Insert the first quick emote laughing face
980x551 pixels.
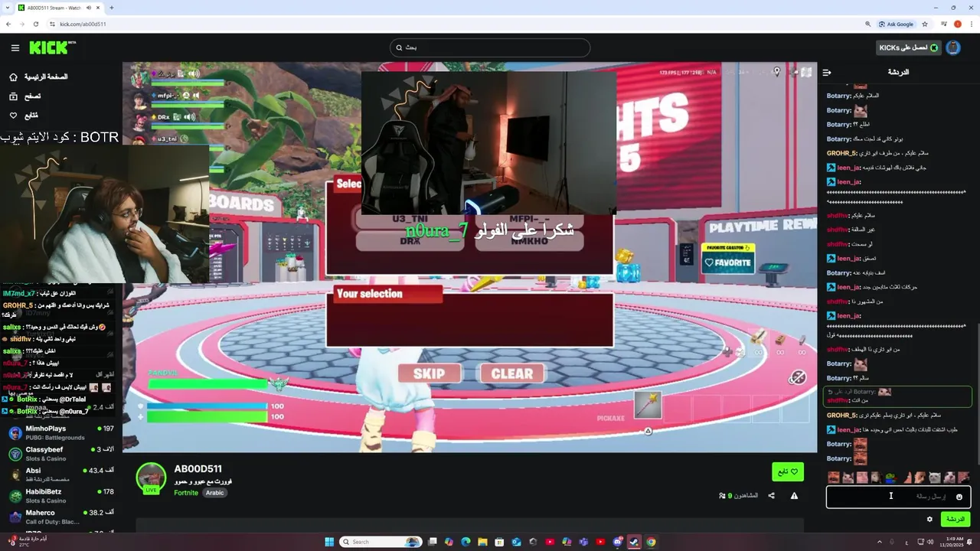tap(833, 478)
